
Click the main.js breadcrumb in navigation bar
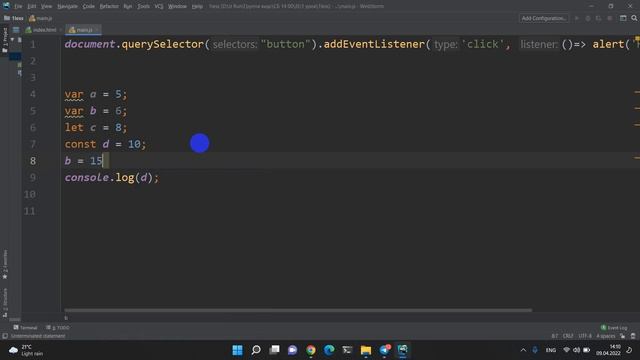(40, 18)
